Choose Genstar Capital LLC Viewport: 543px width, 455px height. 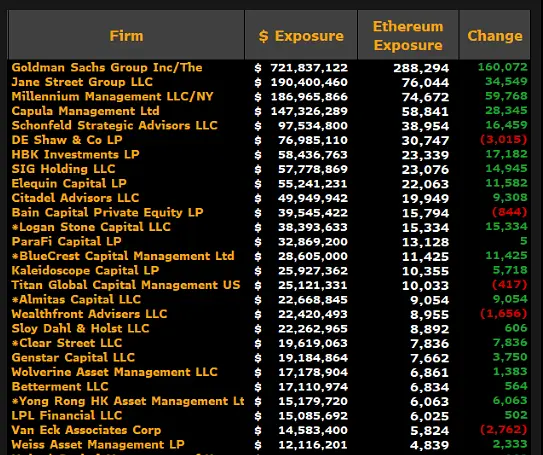(73, 358)
